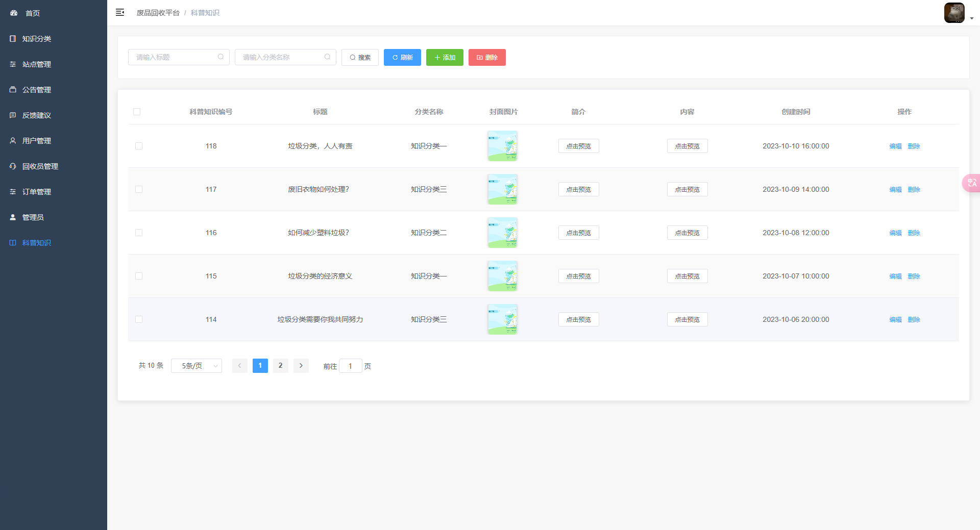
Task: Check the row 118 checkbox
Action: point(139,146)
